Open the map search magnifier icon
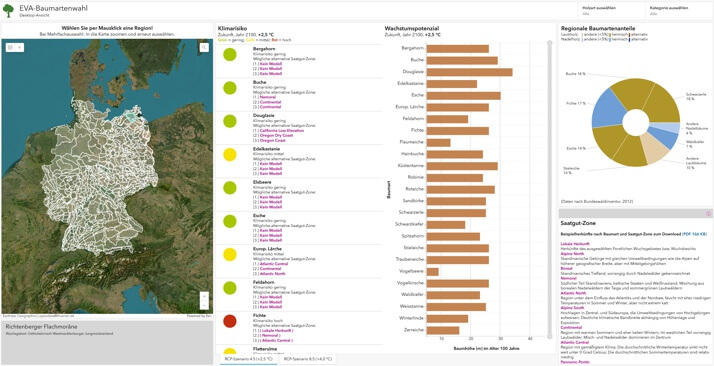 [x=204, y=47]
